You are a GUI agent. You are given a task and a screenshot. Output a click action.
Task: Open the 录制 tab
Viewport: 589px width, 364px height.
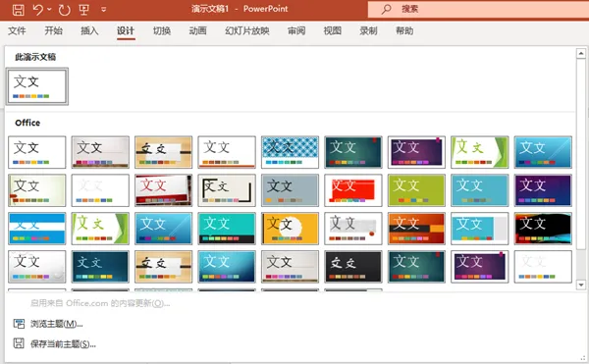coord(368,30)
